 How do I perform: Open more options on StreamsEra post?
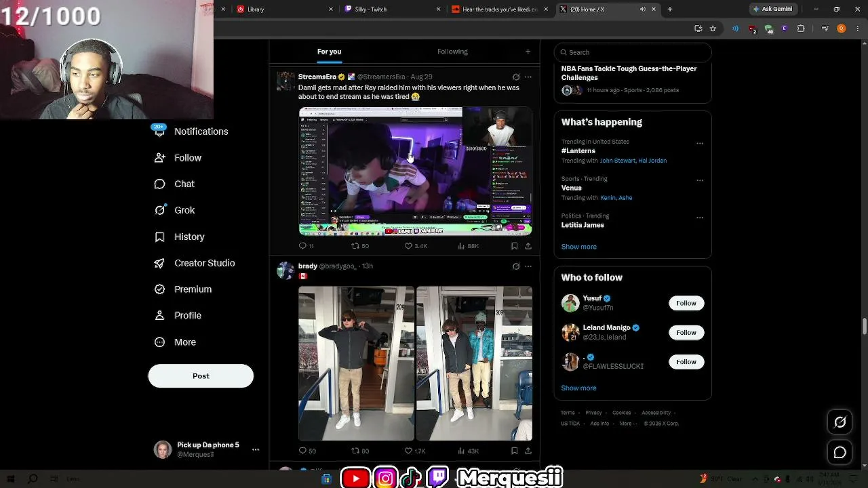528,77
